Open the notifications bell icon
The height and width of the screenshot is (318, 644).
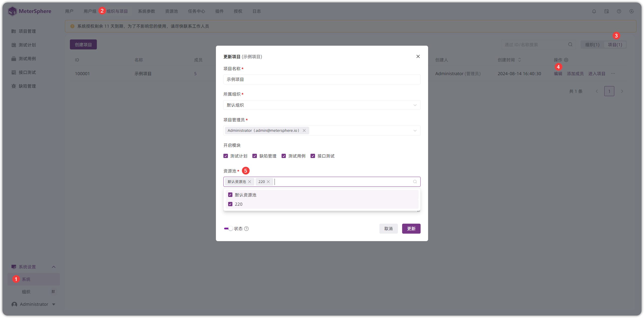(594, 11)
